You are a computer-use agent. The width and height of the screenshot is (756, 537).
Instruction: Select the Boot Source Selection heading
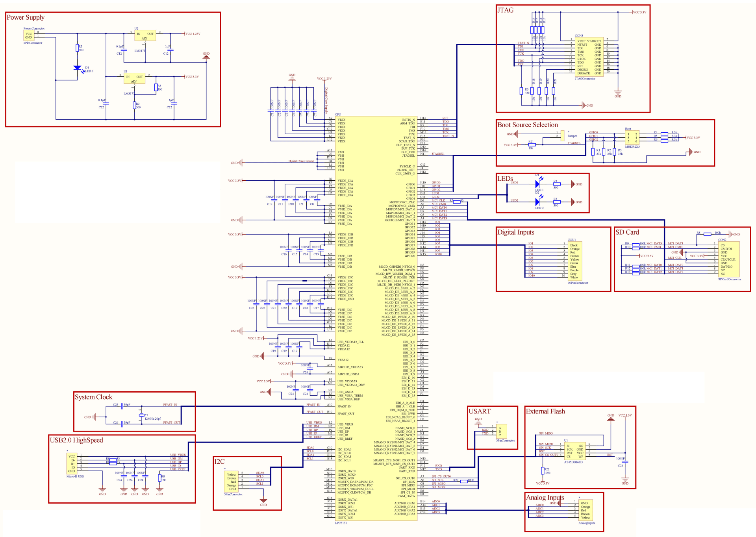click(527, 125)
